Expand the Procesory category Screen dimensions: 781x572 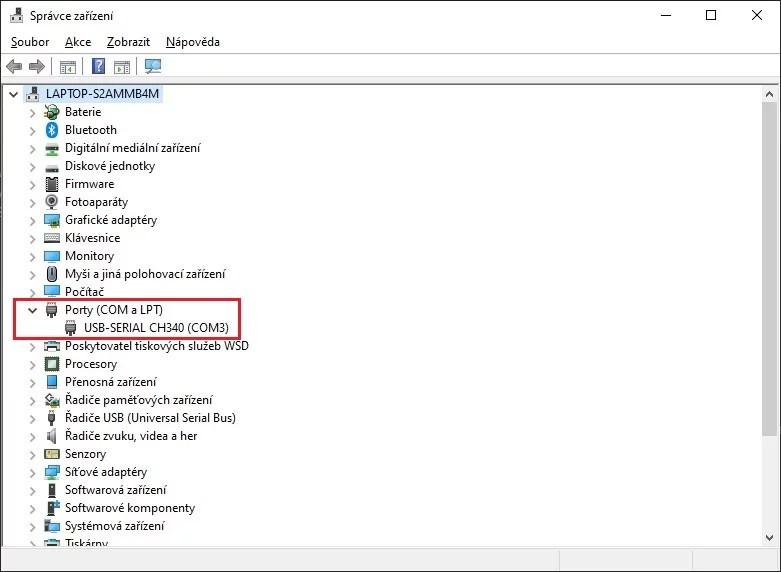pos(33,365)
